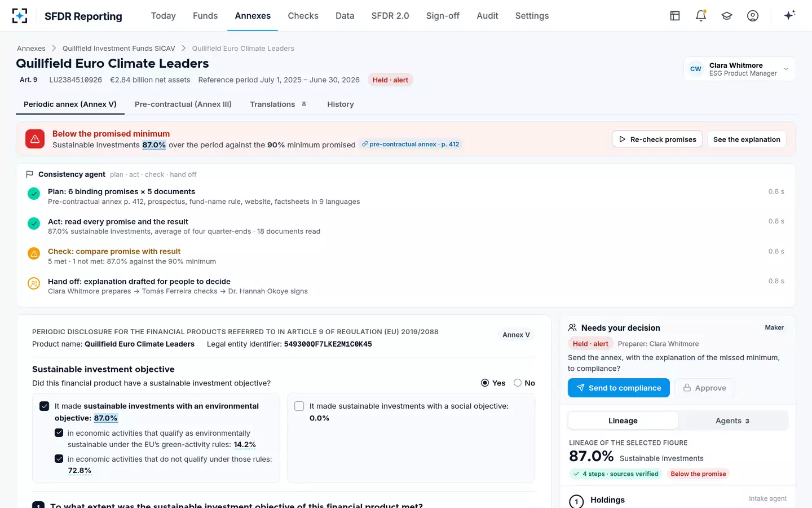The height and width of the screenshot is (508, 812).
Task: Click the Approve button
Action: click(704, 388)
